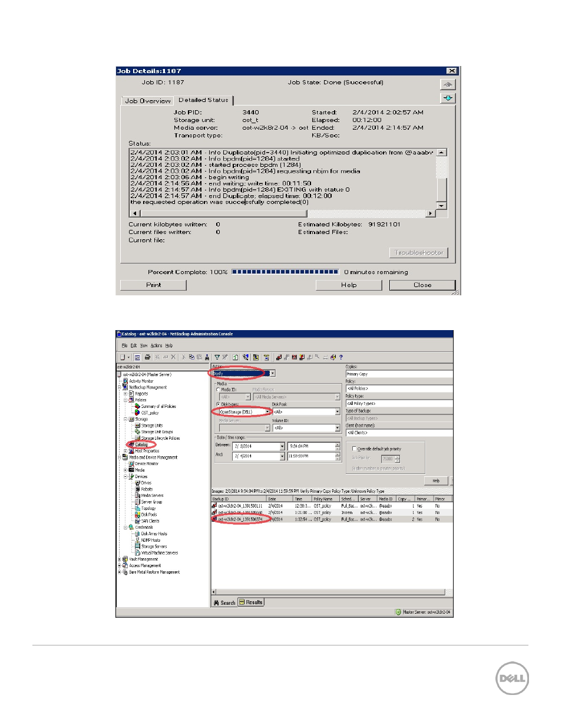Viewport: 562px width, 728px height.
Task: Open the Action dropdown showing Verify
Action: coord(272,373)
